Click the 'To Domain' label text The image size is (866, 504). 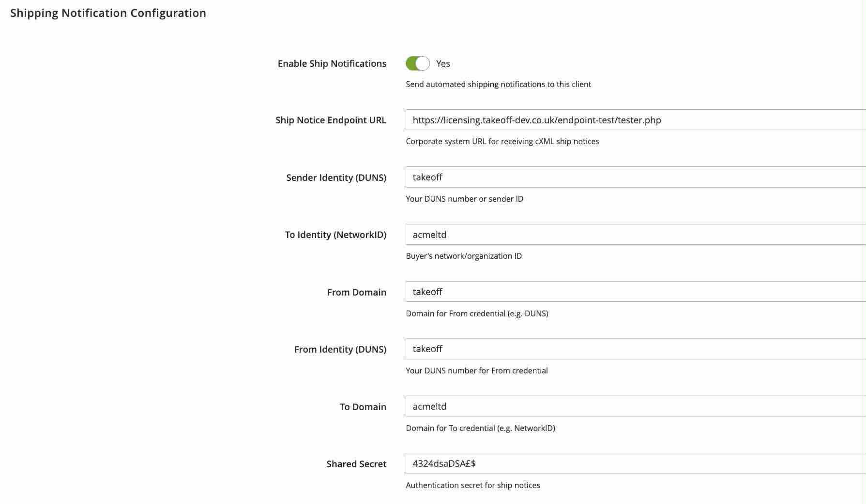click(x=363, y=407)
